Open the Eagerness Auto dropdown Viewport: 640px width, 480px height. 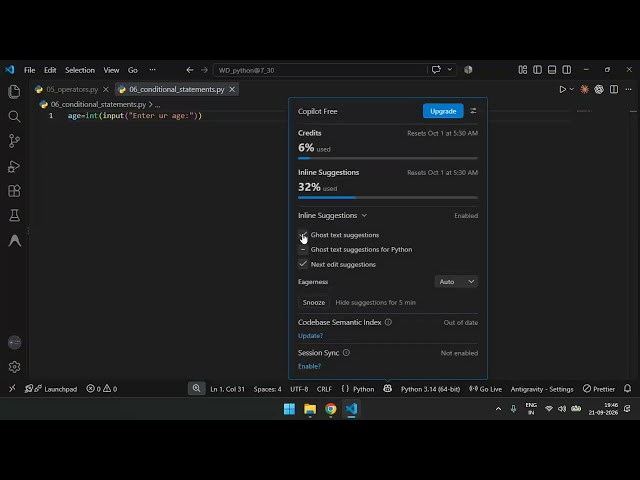pos(456,282)
